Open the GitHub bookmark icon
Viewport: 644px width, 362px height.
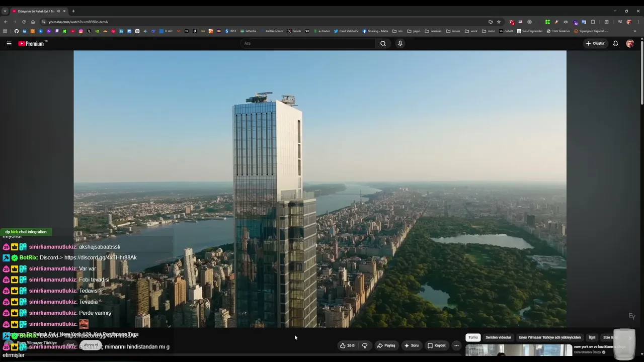point(16,31)
